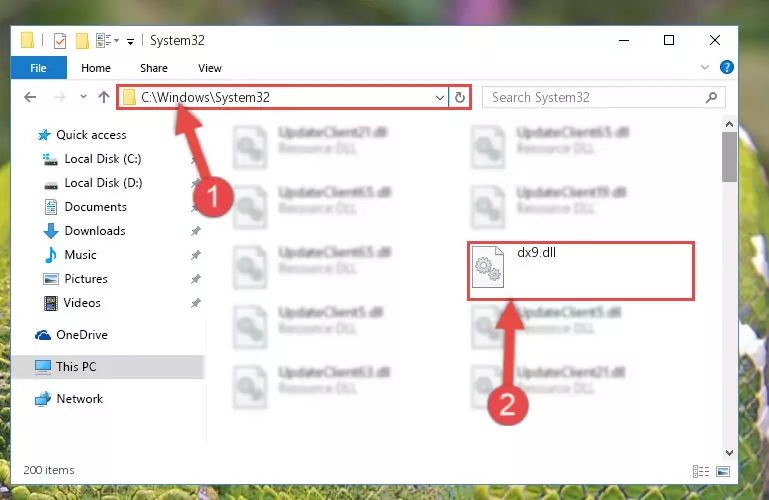Click the Back navigation arrow
This screenshot has width=769, height=500.
(x=30, y=97)
